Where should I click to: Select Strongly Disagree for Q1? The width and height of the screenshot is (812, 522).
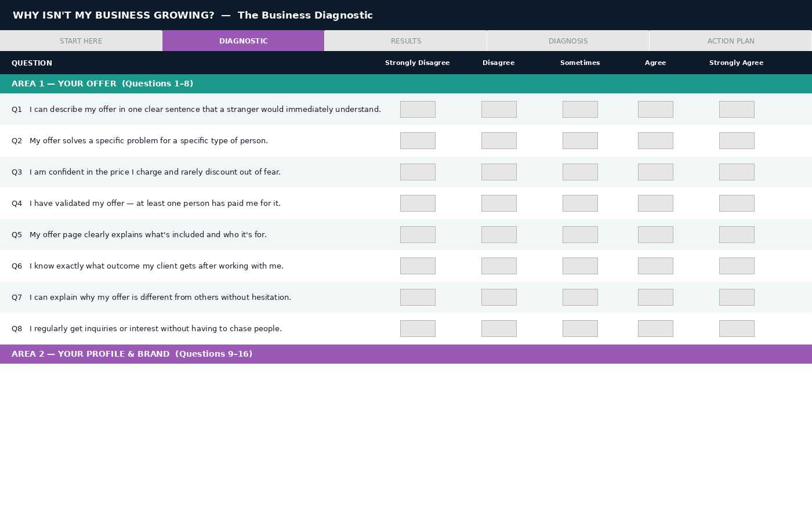418,109
